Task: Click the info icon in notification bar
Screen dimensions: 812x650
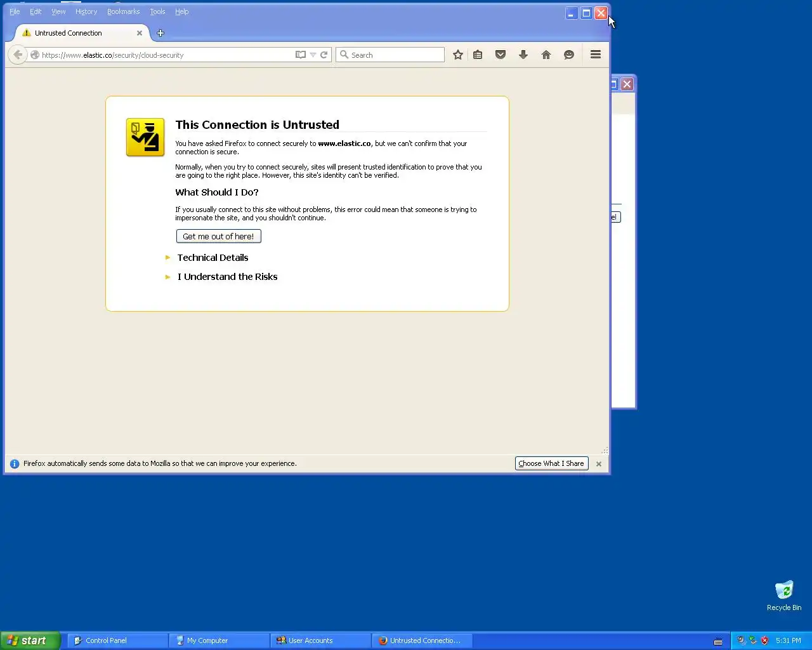Action: tap(15, 464)
